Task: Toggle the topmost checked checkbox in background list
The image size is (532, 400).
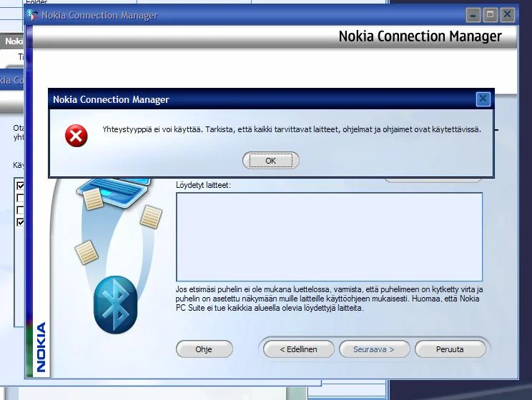Action: coord(20,186)
